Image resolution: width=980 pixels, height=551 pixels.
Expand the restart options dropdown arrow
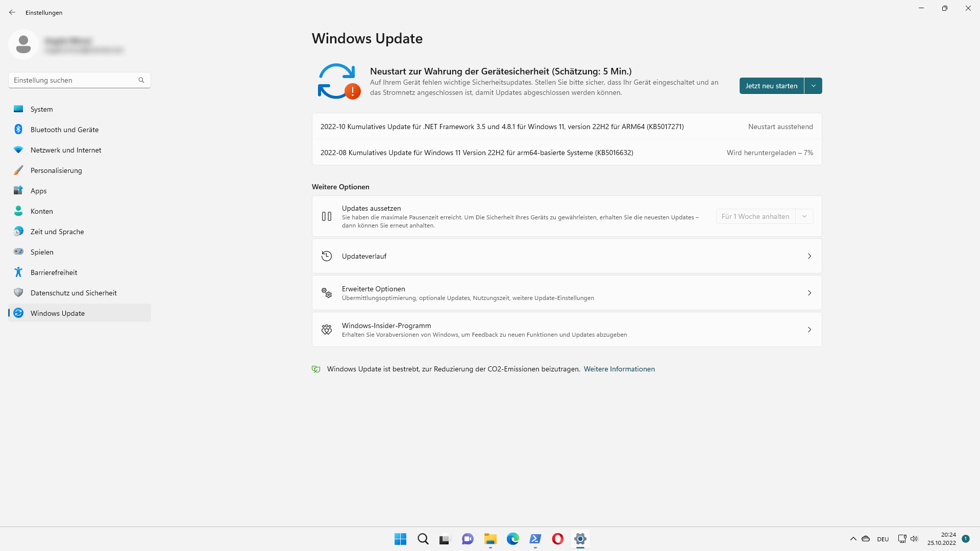(814, 86)
